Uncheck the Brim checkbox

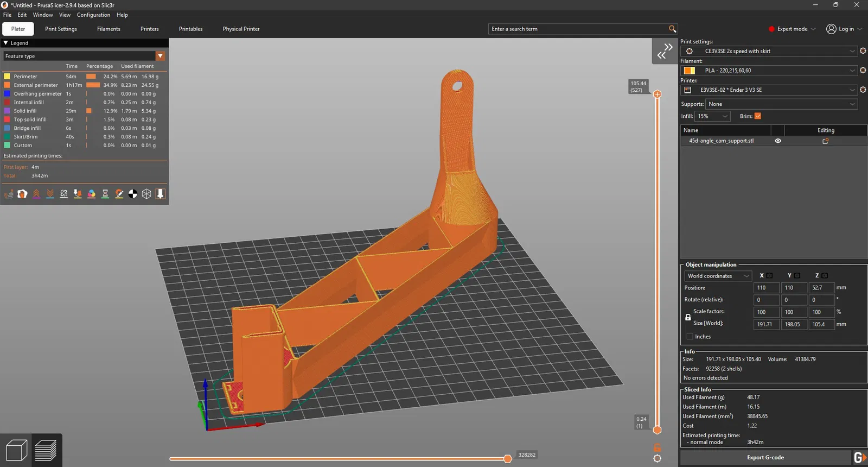758,116
